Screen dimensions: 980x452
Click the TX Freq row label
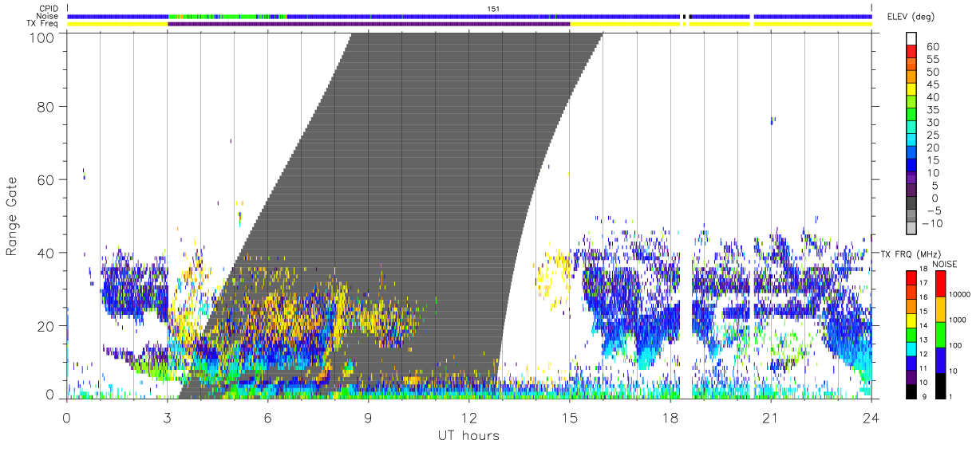(44, 24)
